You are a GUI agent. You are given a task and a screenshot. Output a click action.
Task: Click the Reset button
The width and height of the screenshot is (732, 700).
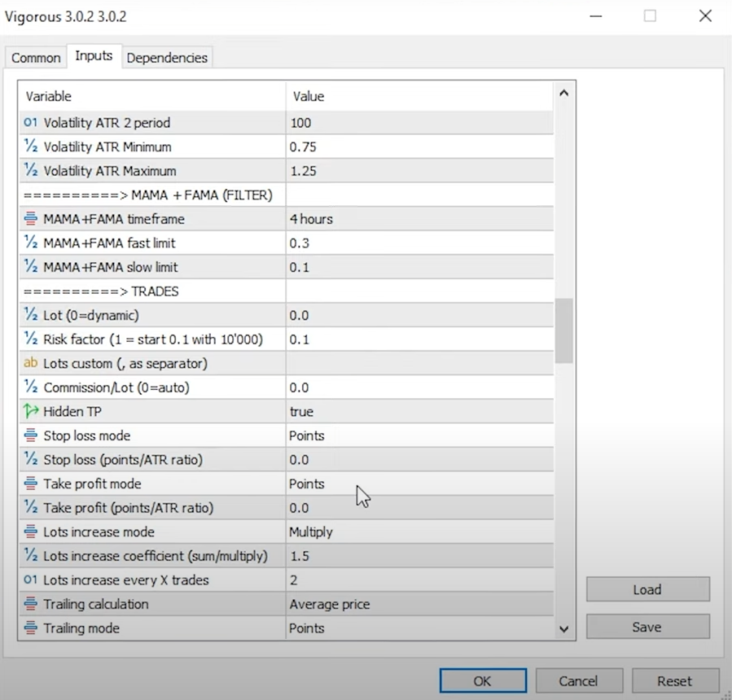click(674, 681)
